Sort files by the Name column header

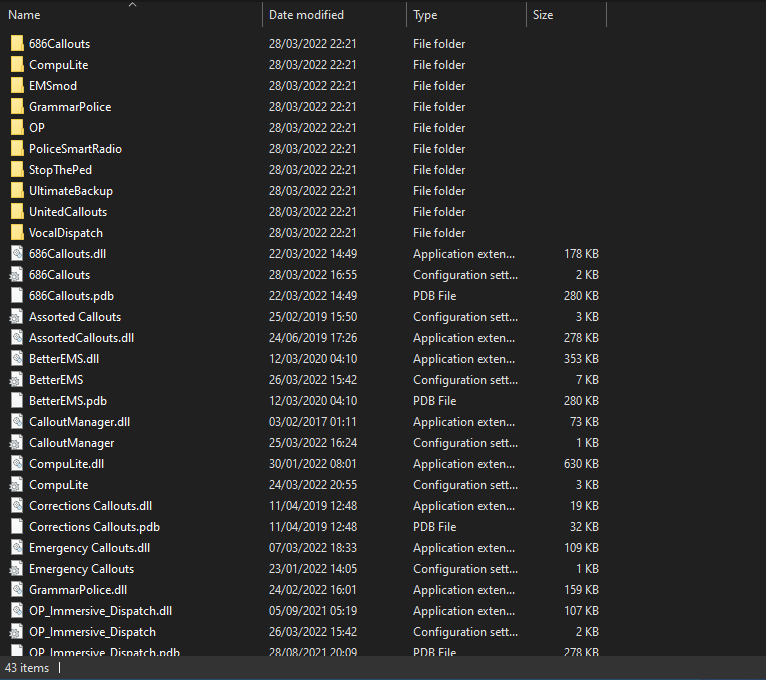pyautogui.click(x=132, y=15)
